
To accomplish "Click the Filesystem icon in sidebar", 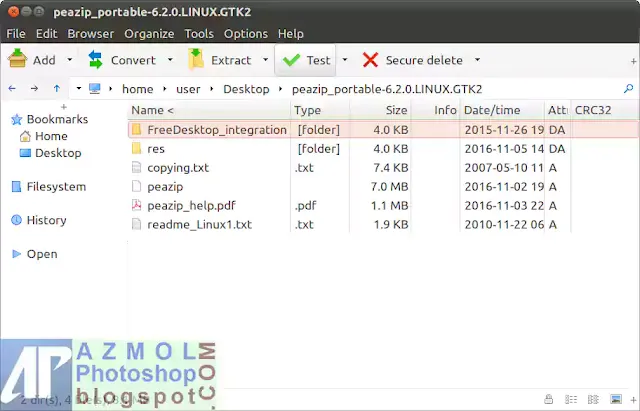I will (x=16, y=187).
